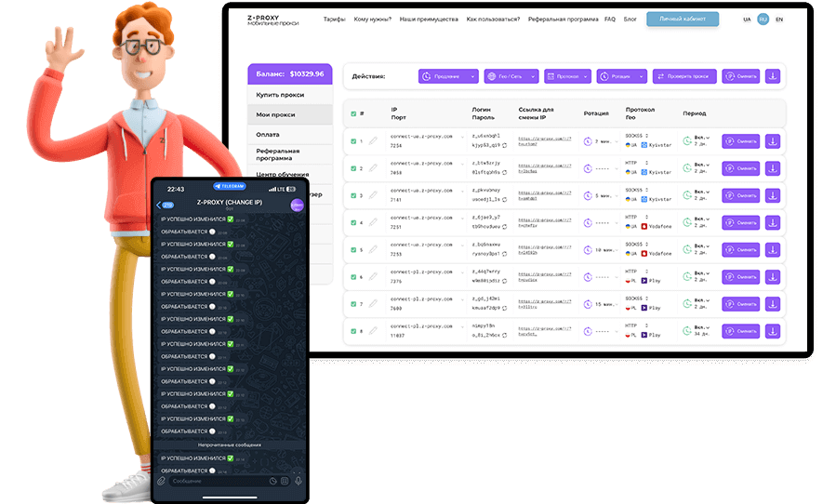Click the Сменить button in row 2
836x504 pixels.
(740, 168)
